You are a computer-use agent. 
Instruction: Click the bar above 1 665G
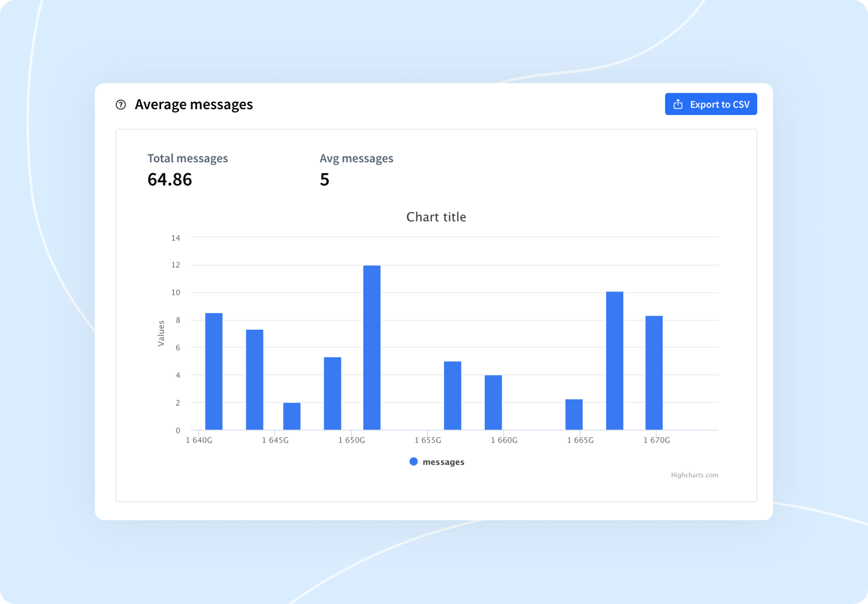click(574, 413)
